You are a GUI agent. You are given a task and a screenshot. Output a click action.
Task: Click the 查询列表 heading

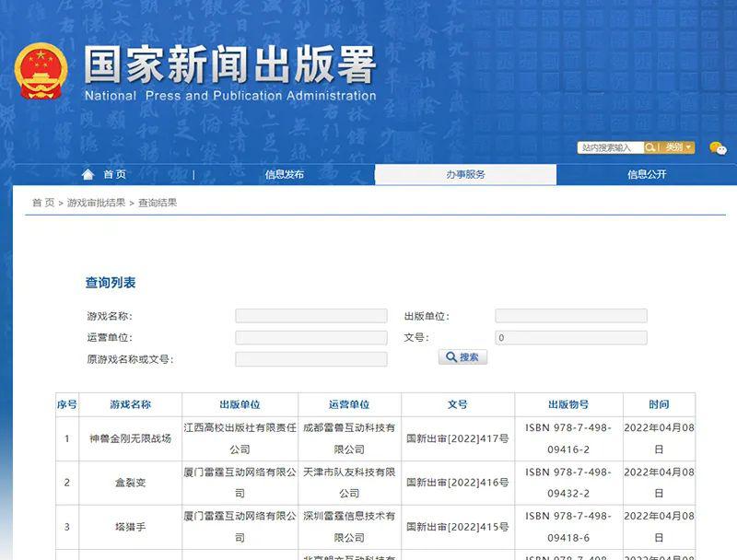coord(111,283)
